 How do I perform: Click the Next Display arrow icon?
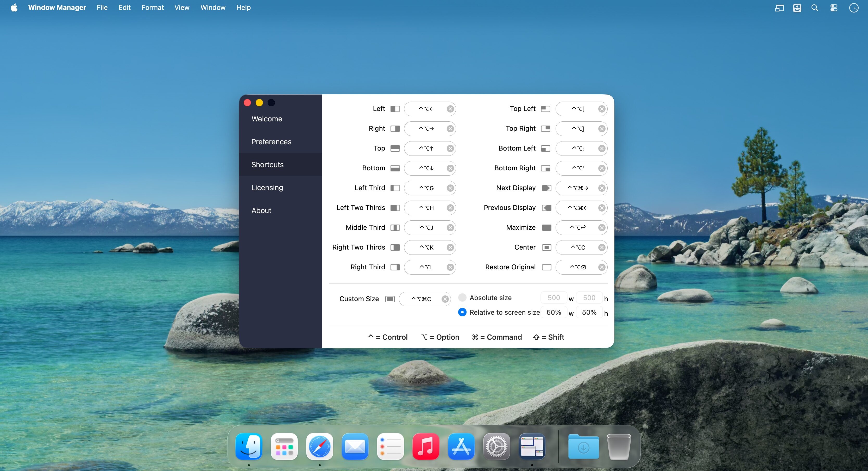[x=546, y=188]
